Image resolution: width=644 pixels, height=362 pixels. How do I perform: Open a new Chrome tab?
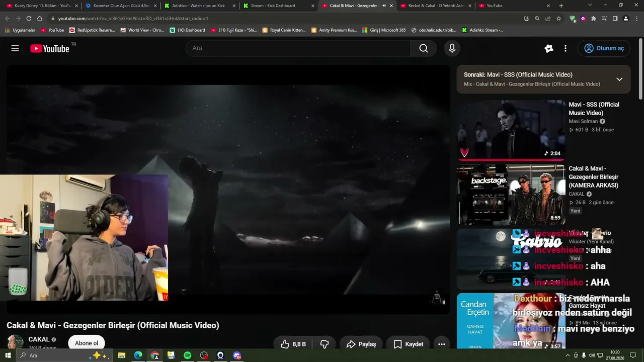561,6
